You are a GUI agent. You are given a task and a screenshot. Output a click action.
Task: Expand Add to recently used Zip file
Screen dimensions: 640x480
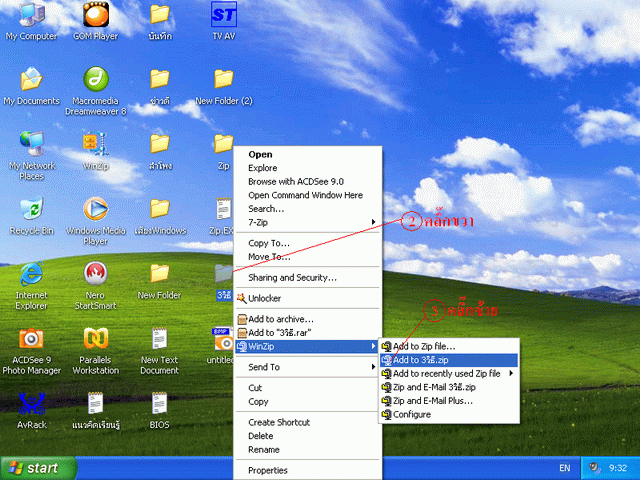(449, 373)
